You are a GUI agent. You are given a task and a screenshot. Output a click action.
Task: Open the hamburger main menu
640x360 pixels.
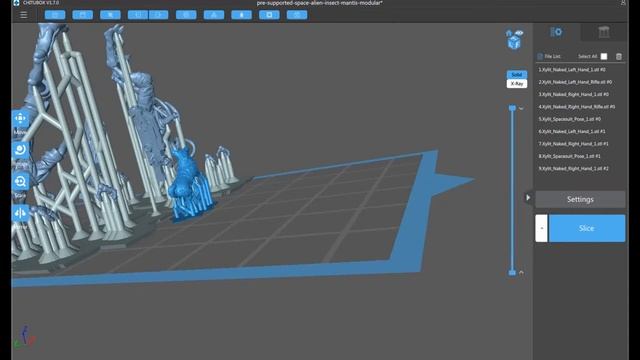[x=23, y=15]
